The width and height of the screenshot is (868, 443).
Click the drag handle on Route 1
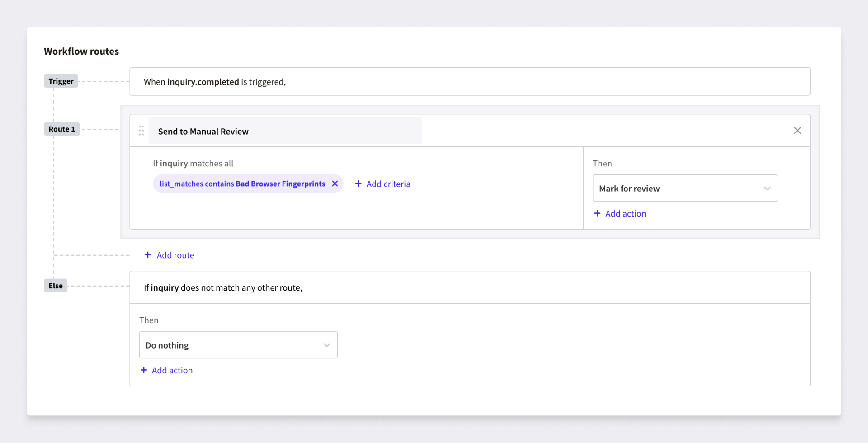click(142, 131)
